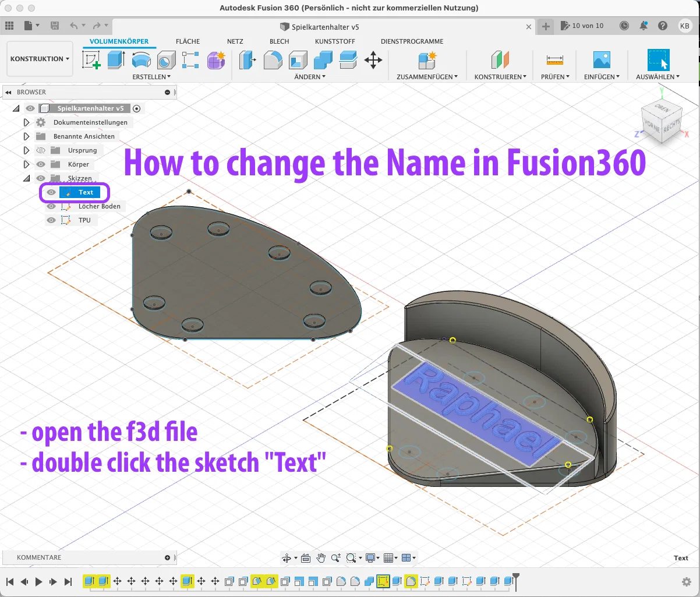The image size is (700, 597).
Task: Select the Extrude tool
Action: point(116,60)
